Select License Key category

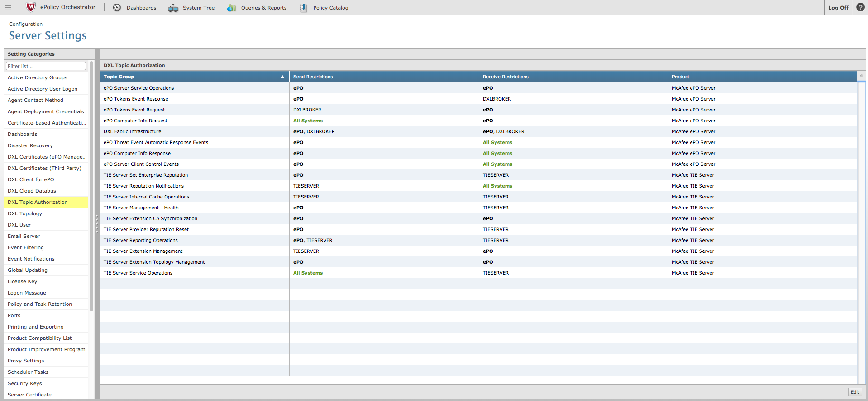click(x=46, y=281)
